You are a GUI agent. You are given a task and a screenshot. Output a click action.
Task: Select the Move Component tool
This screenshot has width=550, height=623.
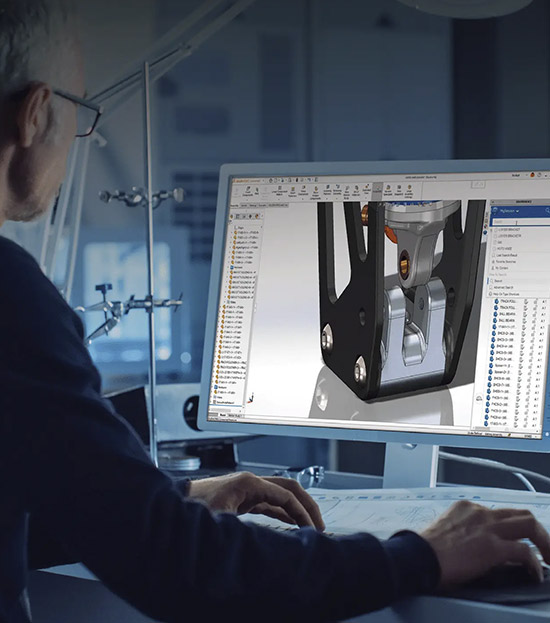[x=303, y=190]
